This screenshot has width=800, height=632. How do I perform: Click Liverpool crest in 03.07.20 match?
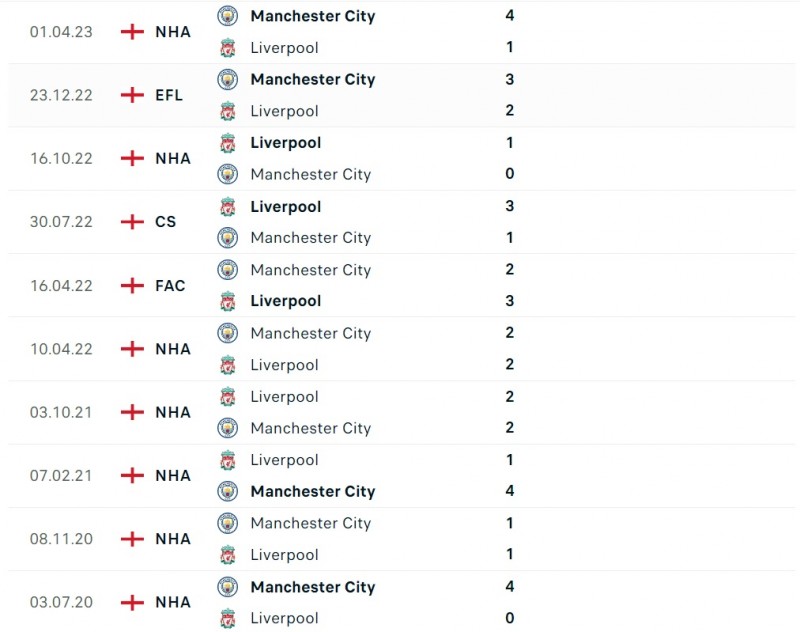[228, 618]
